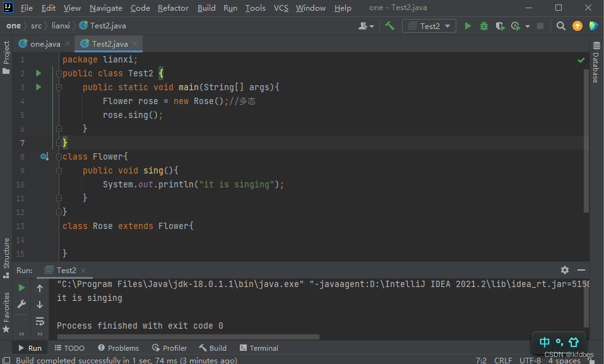The width and height of the screenshot is (604, 364).
Task: Toggle the Database tool window
Action: [x=596, y=63]
